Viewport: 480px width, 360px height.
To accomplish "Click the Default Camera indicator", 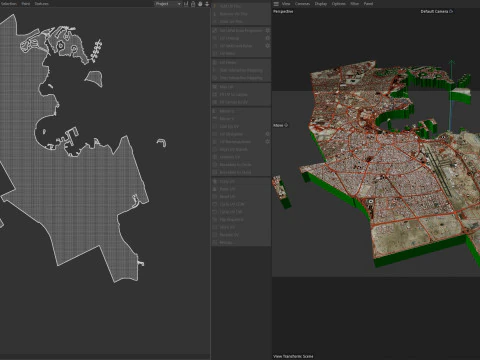I will click(x=437, y=11).
